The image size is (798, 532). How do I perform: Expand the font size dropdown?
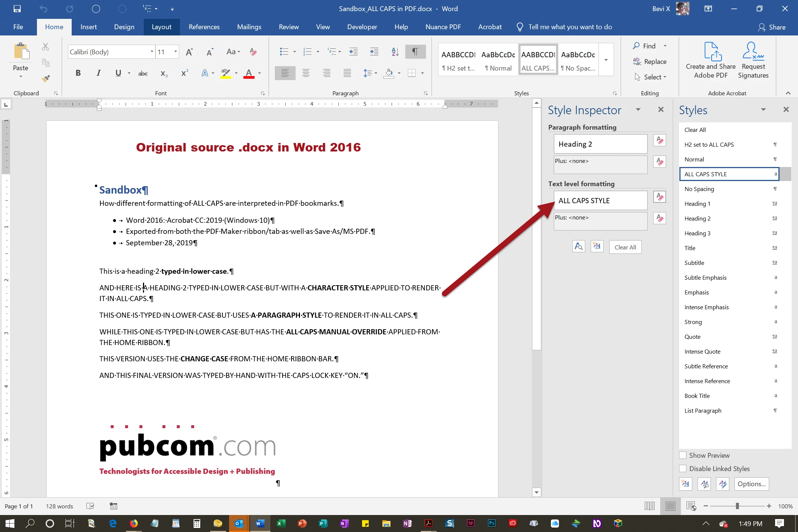pos(175,52)
